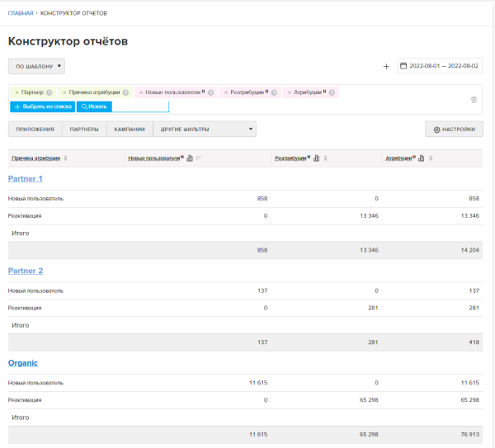Click the chart icon in the Реатрибуции column
Viewport: 495px width, 448px height.
click(x=317, y=158)
